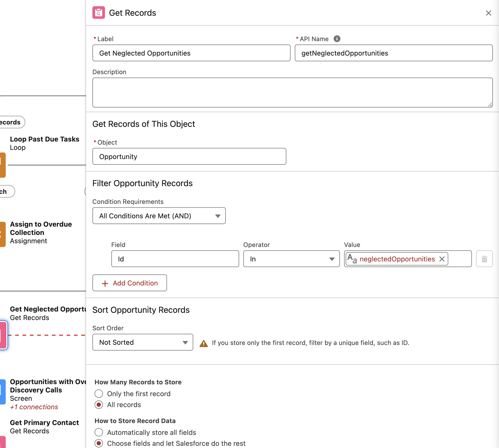The width and height of the screenshot is (499, 448).
Task: Open the Sort Order Not Sorted dropdown
Action: pyautogui.click(x=143, y=342)
